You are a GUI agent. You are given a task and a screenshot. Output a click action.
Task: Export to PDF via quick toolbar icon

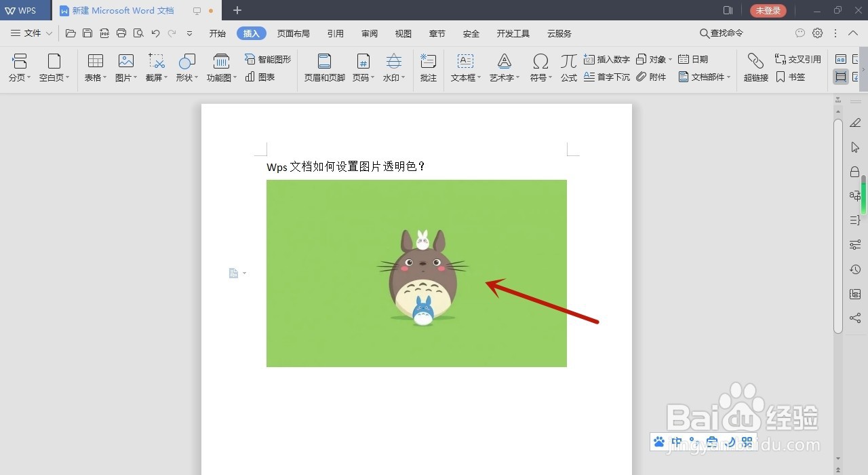(104, 33)
